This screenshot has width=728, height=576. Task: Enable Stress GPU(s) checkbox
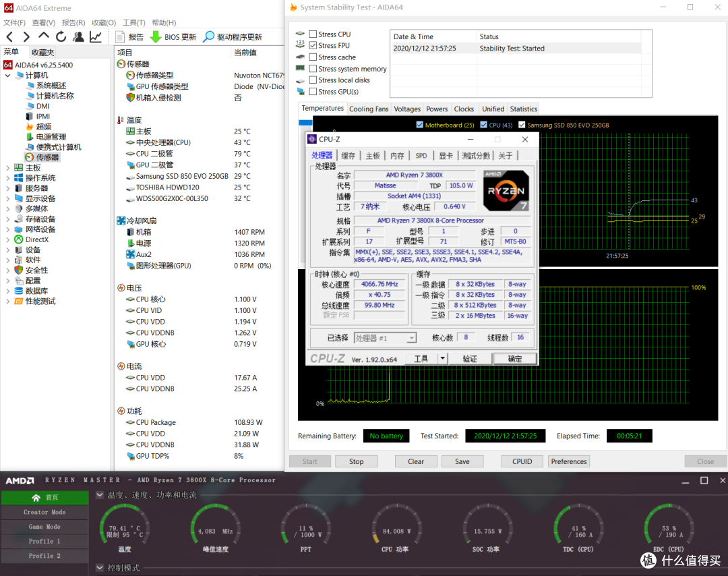coord(313,92)
